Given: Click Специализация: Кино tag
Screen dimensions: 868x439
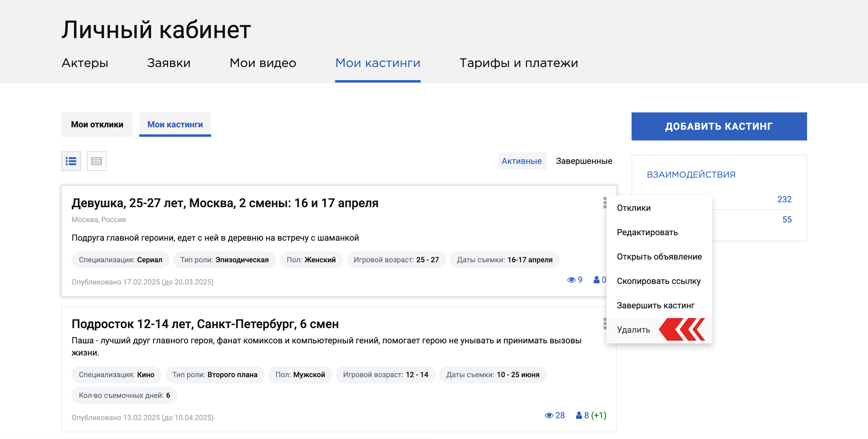Looking at the screenshot, I should [x=117, y=375].
